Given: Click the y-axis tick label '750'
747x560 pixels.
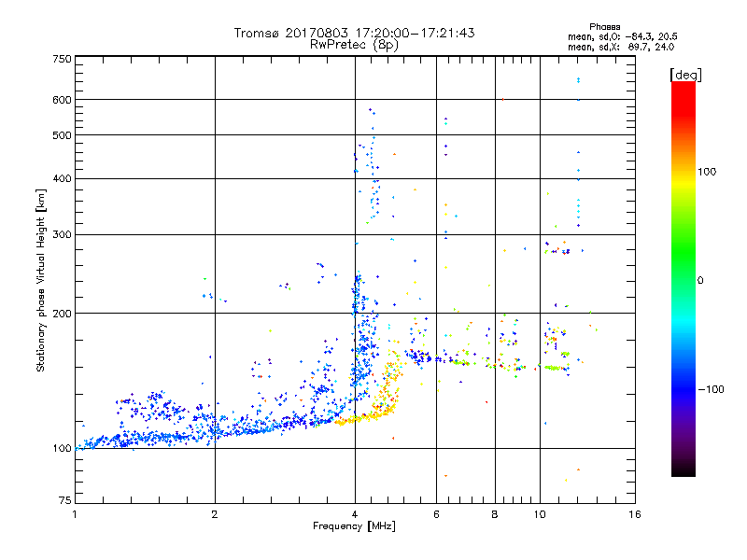Looking at the screenshot, I should click(63, 59).
